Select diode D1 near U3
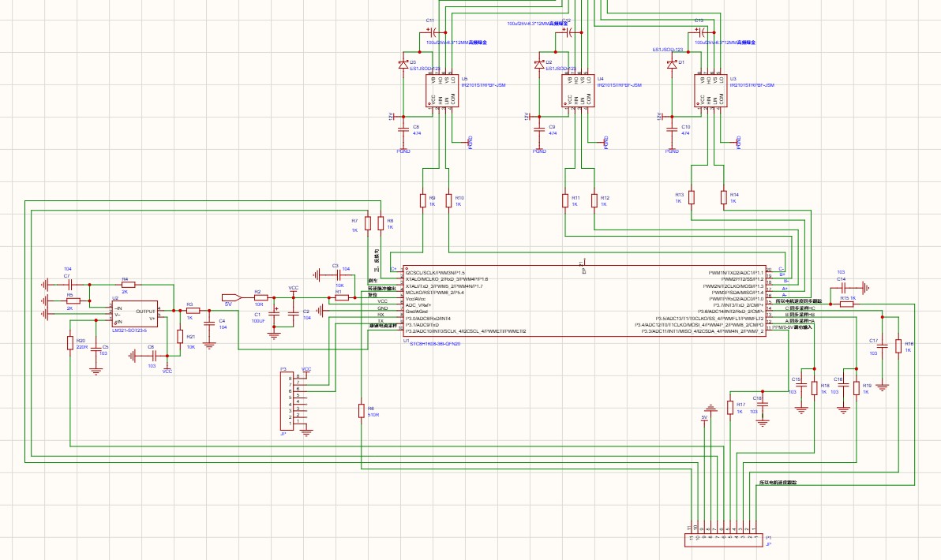Image resolution: width=941 pixels, height=560 pixels. 672,64
